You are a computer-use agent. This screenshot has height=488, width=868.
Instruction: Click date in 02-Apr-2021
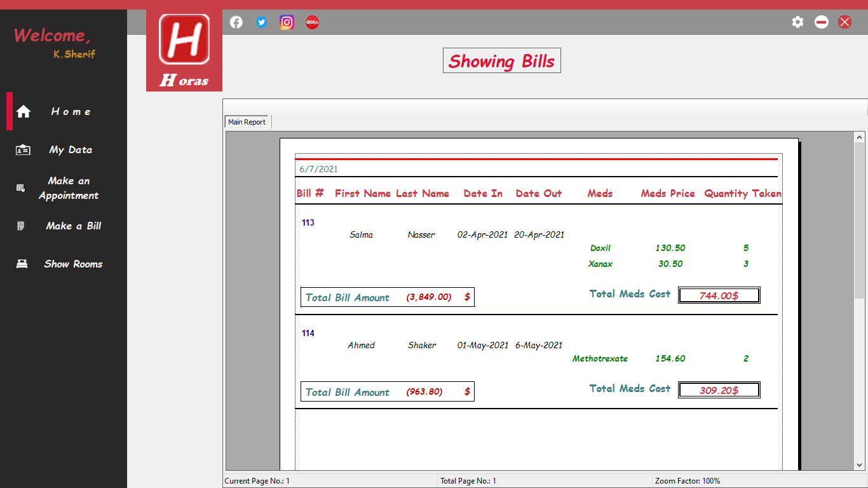point(483,234)
